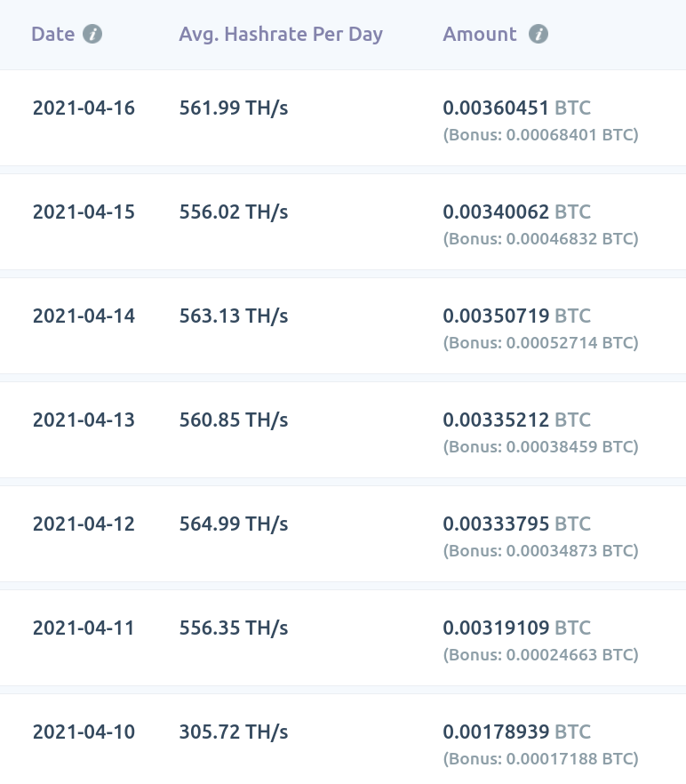Open the 2021-04-16 payout row
The image size is (686, 784).
pos(343,118)
